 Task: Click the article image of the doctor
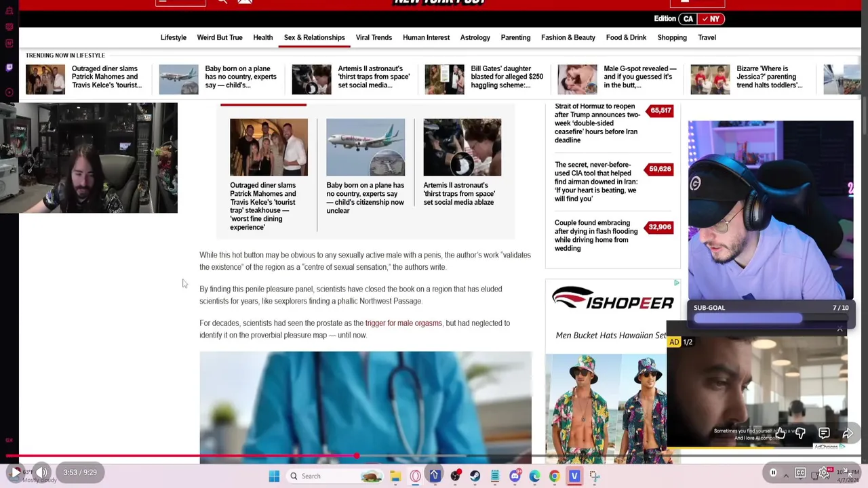click(x=366, y=407)
